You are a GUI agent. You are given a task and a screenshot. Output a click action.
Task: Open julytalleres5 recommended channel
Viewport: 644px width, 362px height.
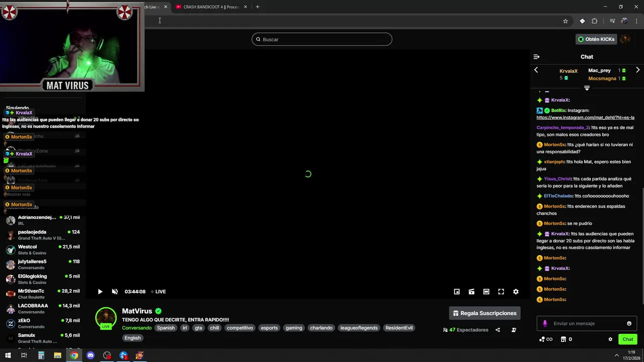43,264
